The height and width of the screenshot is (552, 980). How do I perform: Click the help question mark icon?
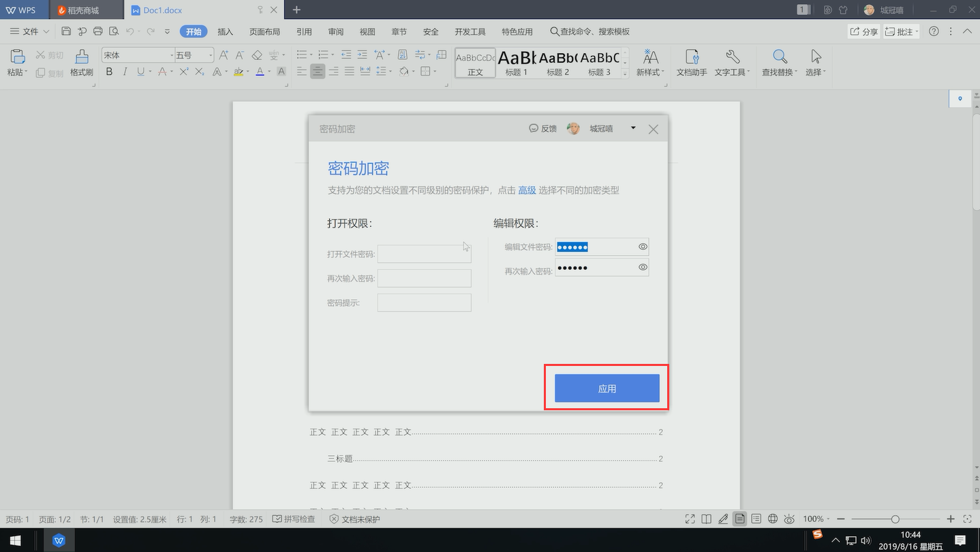click(934, 31)
